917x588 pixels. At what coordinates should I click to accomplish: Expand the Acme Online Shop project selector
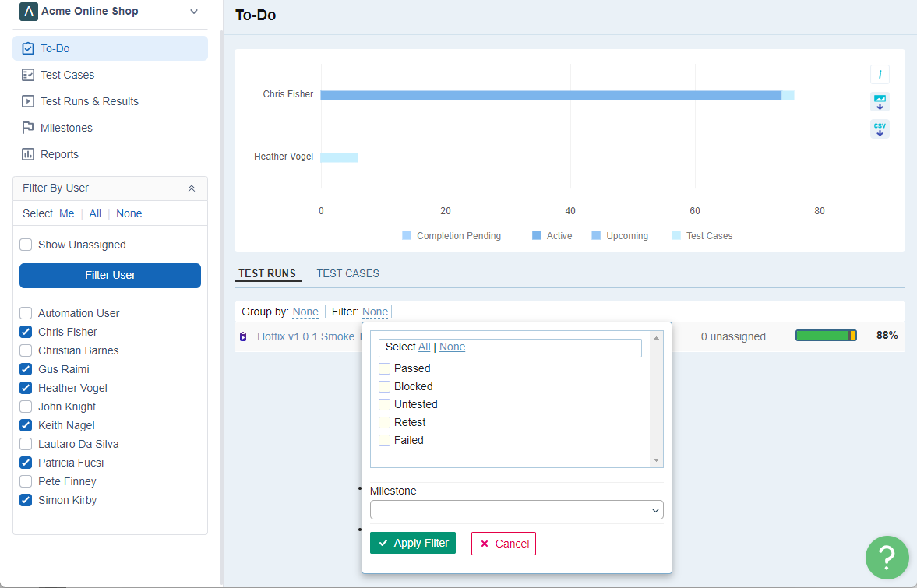pyautogui.click(x=194, y=12)
